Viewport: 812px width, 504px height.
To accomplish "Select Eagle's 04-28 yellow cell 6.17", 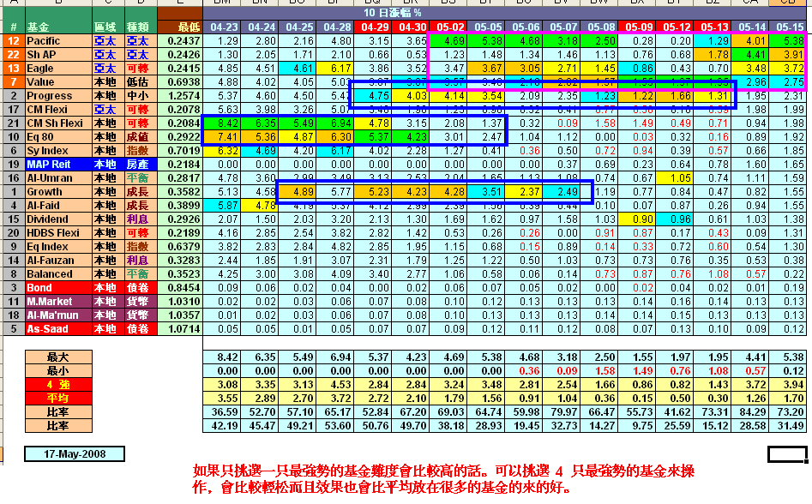I will click(335, 69).
